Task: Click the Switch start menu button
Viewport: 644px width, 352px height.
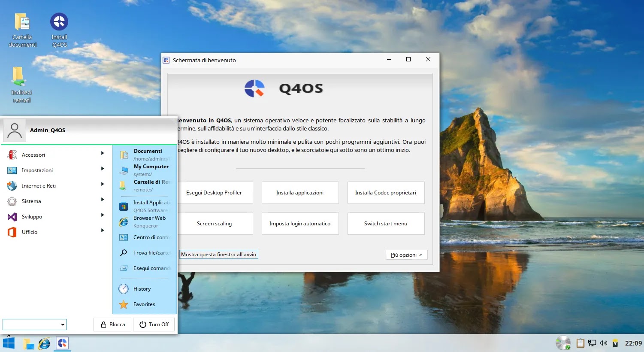Action: click(x=386, y=224)
